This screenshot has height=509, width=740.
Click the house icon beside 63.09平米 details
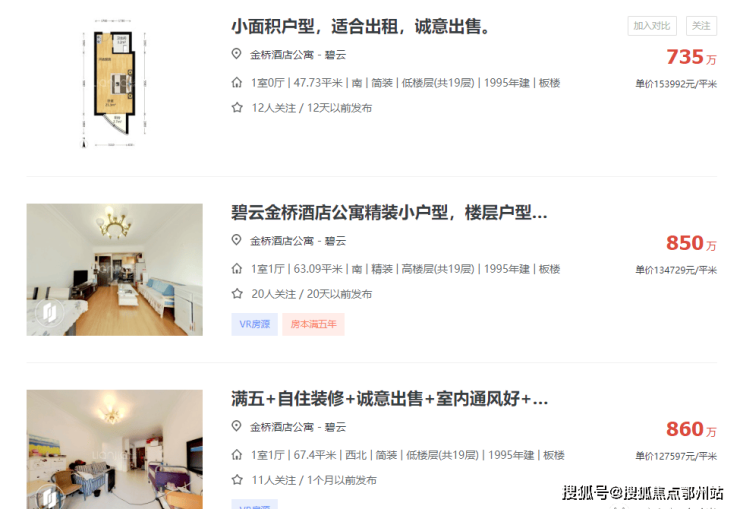tap(236, 269)
